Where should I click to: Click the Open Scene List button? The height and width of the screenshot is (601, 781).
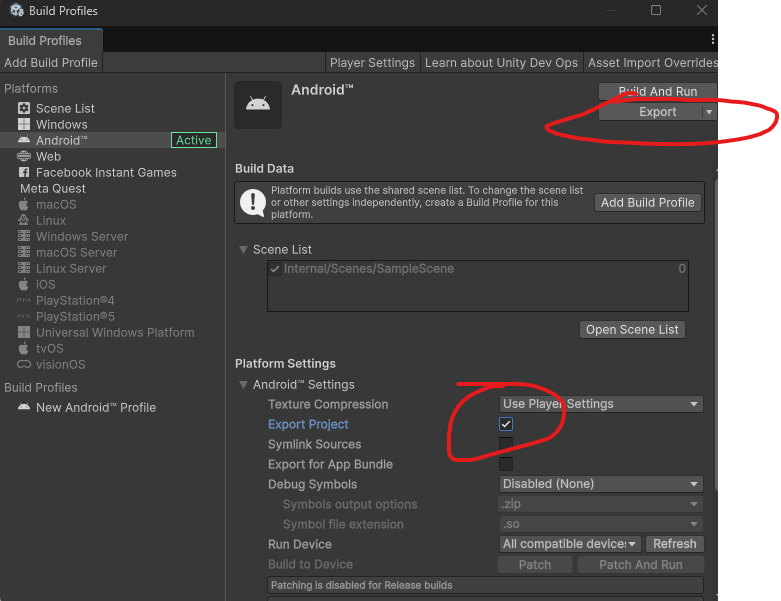632,330
